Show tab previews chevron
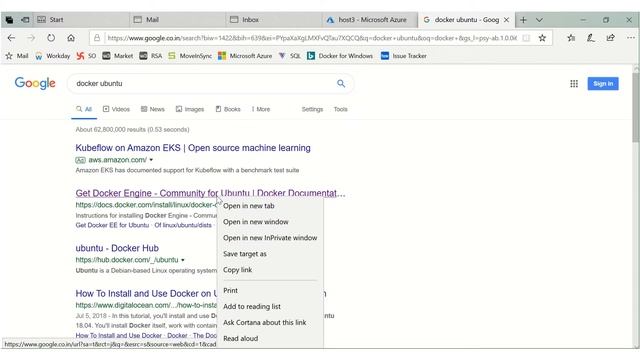The width and height of the screenshot is (640, 360). click(x=539, y=20)
